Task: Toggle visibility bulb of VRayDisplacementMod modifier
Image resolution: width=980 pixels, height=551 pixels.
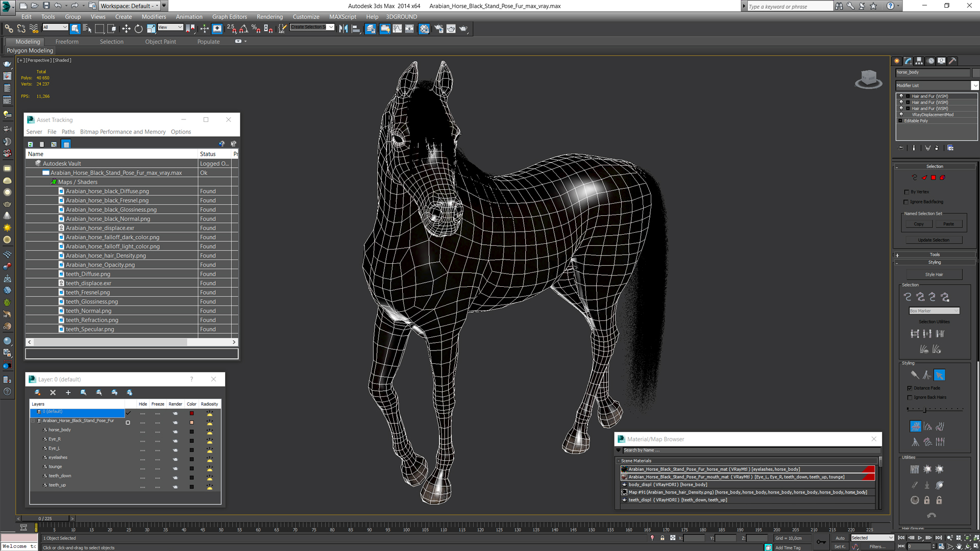Action: tap(901, 115)
